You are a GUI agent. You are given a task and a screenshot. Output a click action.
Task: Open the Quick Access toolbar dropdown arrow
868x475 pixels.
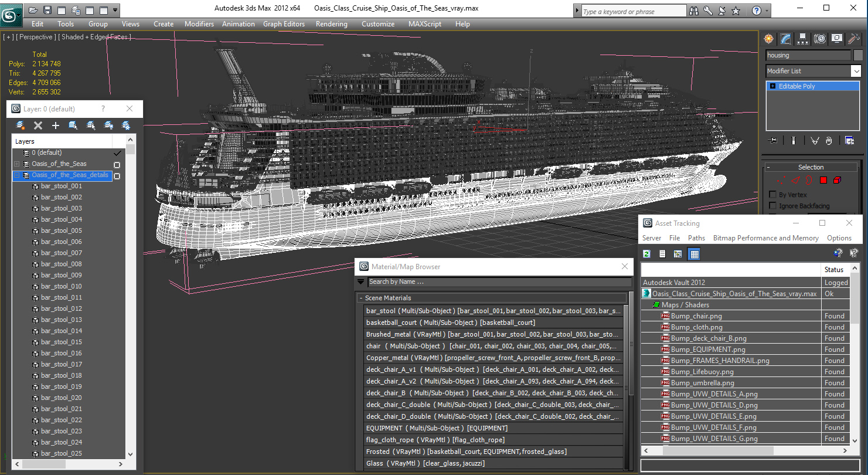(x=115, y=10)
